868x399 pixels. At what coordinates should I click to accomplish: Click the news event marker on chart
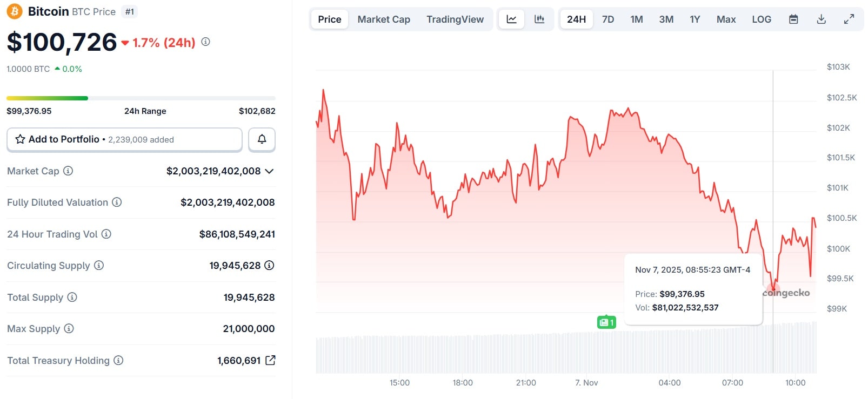(x=606, y=322)
